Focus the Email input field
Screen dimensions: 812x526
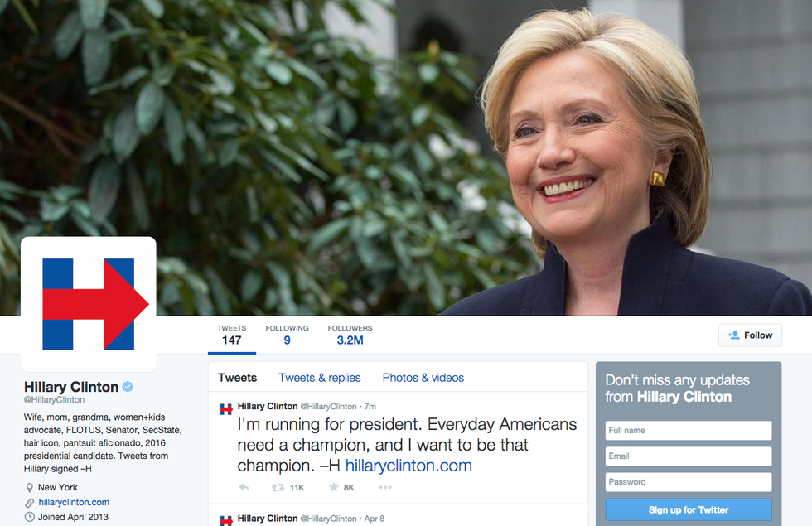[689, 456]
